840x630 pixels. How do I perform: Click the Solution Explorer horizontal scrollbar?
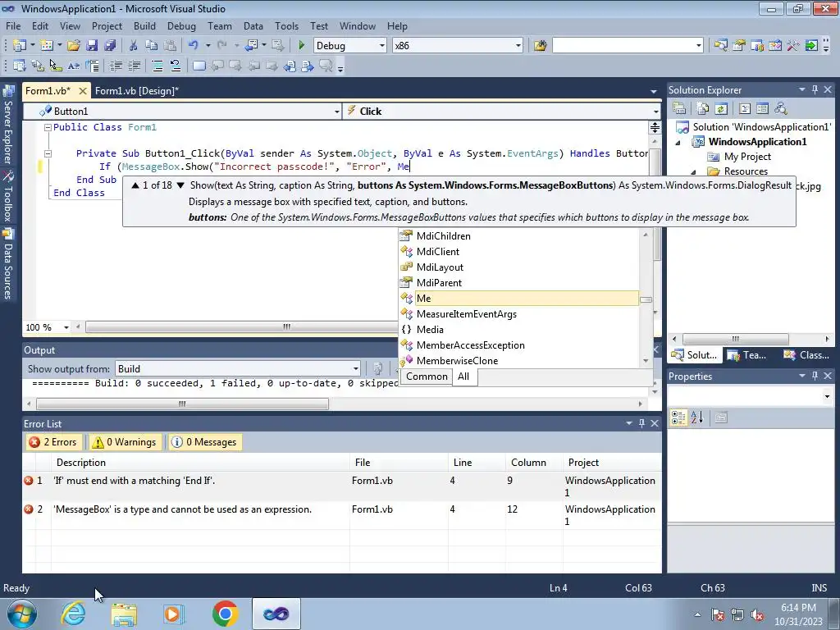click(735, 339)
